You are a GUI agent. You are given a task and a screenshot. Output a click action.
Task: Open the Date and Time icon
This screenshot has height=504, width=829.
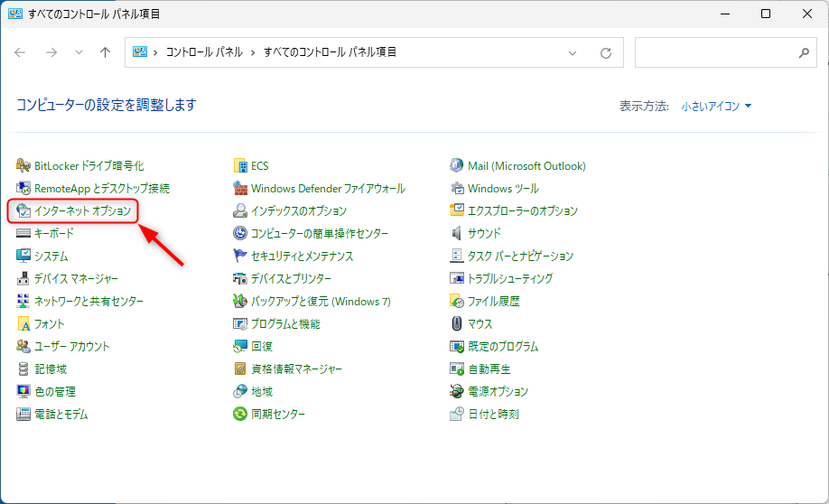coord(457,415)
